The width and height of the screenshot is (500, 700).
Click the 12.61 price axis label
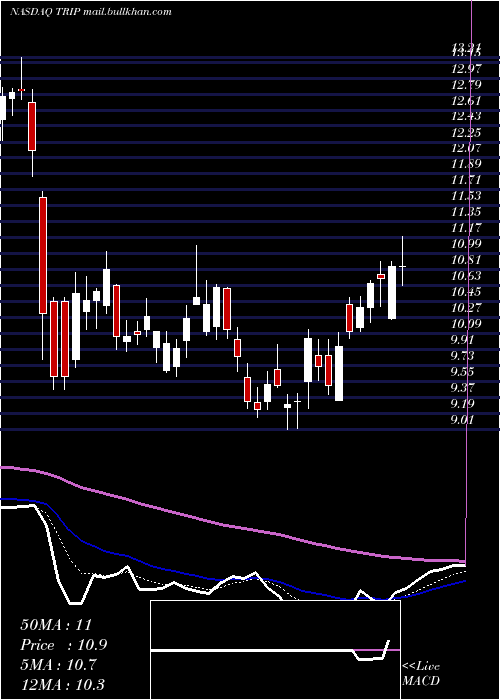coord(467,101)
